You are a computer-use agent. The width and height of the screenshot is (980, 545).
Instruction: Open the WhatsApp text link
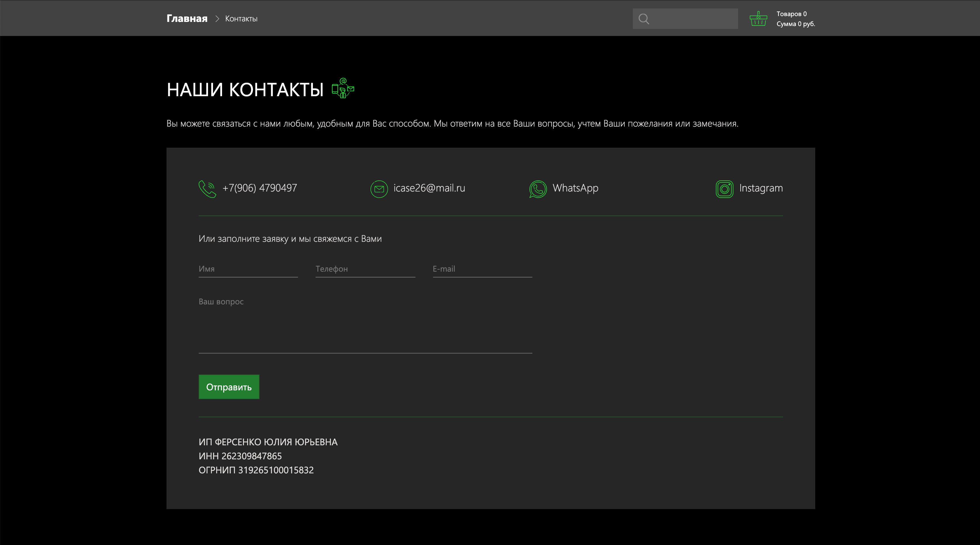pyautogui.click(x=575, y=188)
